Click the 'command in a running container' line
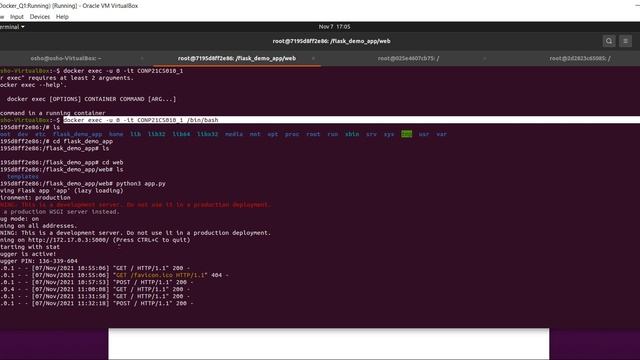The height and width of the screenshot is (360, 640). 53,113
